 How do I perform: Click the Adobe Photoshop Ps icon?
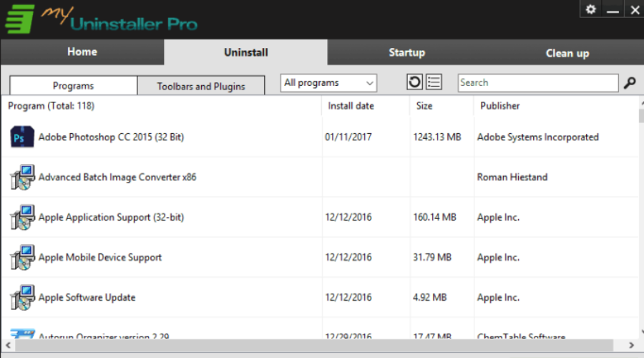[22, 137]
